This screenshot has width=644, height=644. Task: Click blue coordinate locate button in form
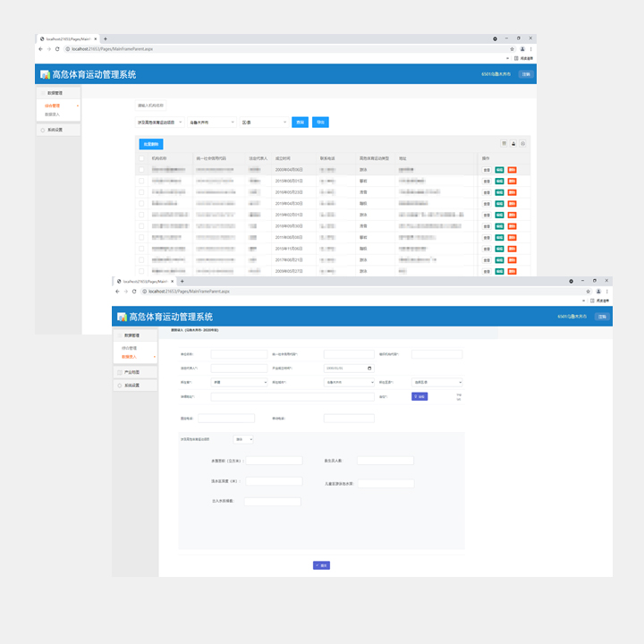pos(419,396)
